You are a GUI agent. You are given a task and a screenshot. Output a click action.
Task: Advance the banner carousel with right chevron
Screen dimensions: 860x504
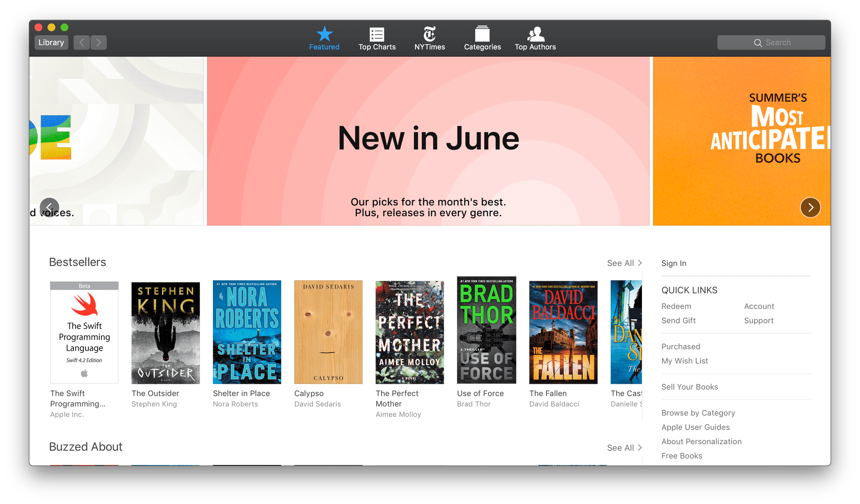(x=810, y=208)
